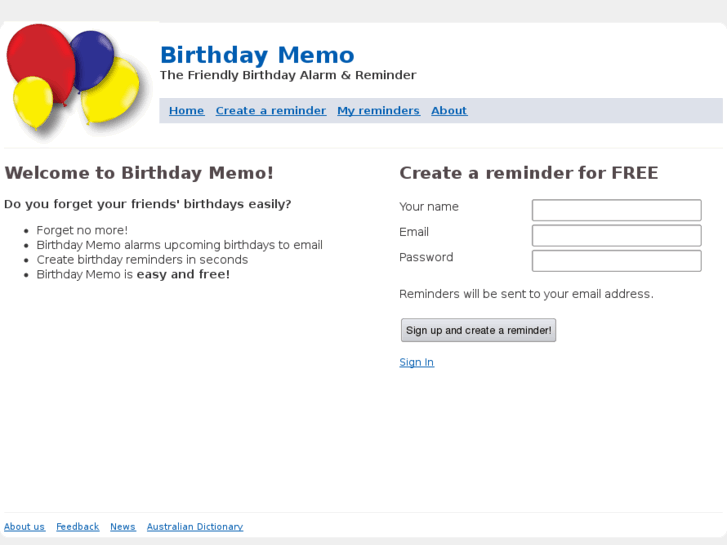Click the Create a reminder for FREE heading
Image resolution: width=727 pixels, height=545 pixels.
(x=528, y=173)
